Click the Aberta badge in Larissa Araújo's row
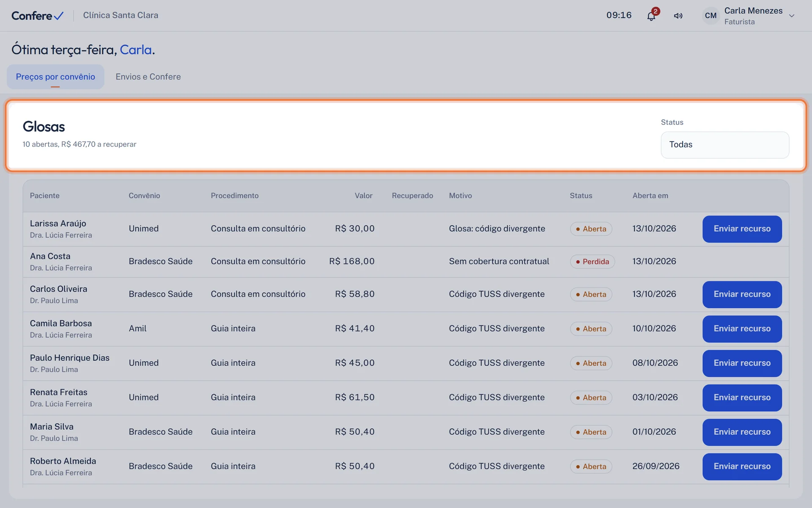The width and height of the screenshot is (812, 508). pos(591,229)
